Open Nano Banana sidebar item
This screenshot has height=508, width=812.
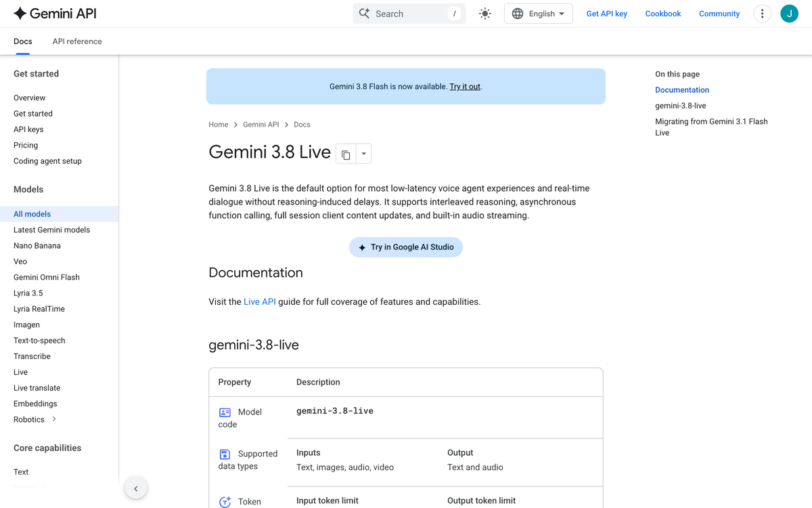[x=37, y=246]
